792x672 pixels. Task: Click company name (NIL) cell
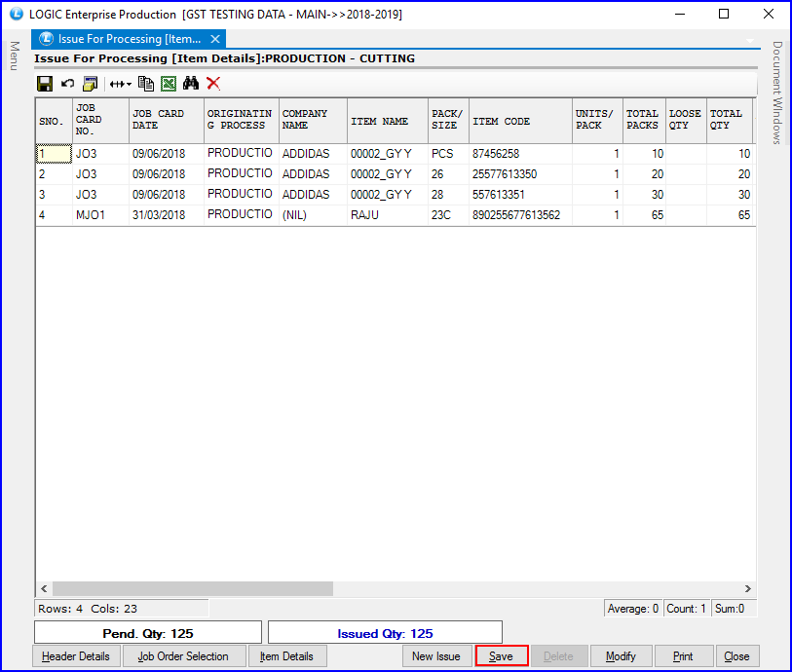tap(313, 215)
